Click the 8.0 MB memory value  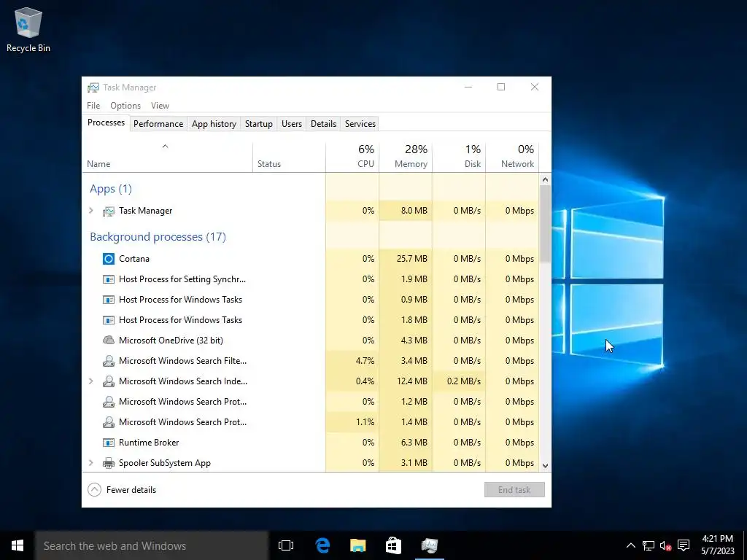tap(414, 211)
